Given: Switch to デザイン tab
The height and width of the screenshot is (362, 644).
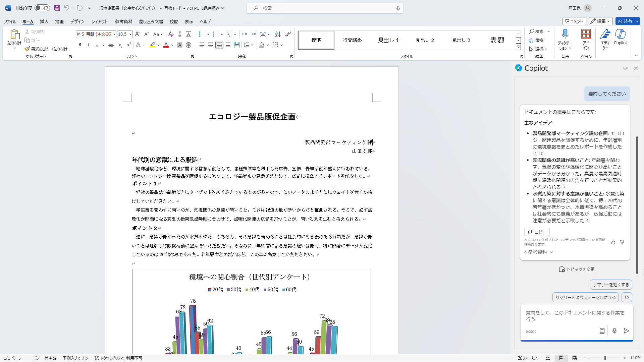Looking at the screenshot, I should (77, 21).
